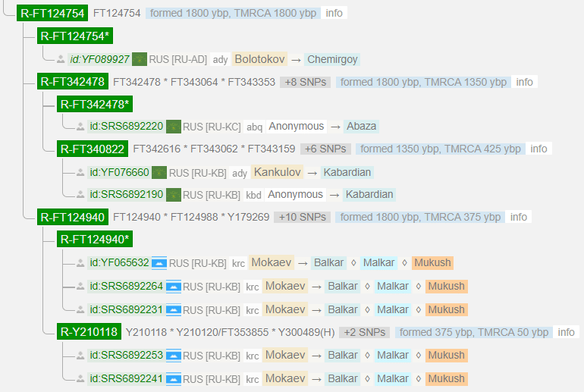Open the info link for R-FT124940
The height and width of the screenshot is (392, 584).
pos(519,218)
